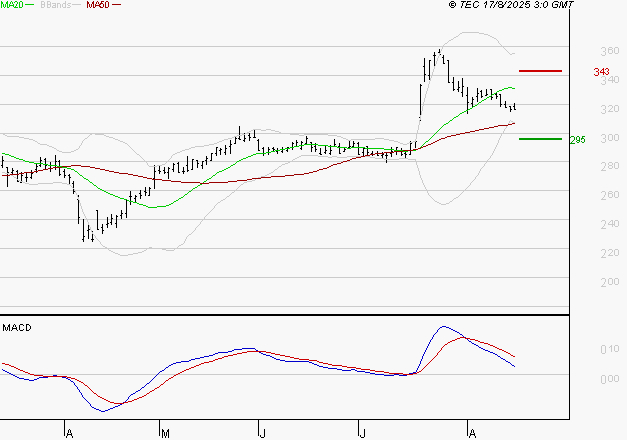Click the 220 price axis label
Image resolution: width=627 pixels, height=440 pixels.
(x=610, y=253)
